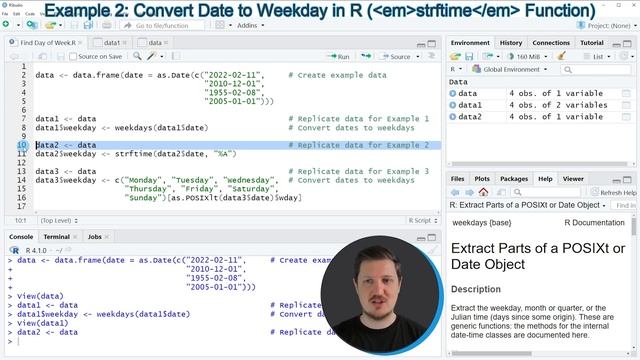This screenshot has width=640, height=360.
Task: Click the Show in new window icon
Action: tap(42, 56)
